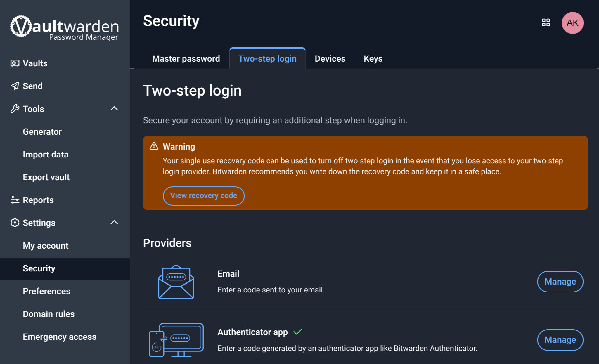Switch to the Devices tab
The image size is (599, 364).
(330, 59)
